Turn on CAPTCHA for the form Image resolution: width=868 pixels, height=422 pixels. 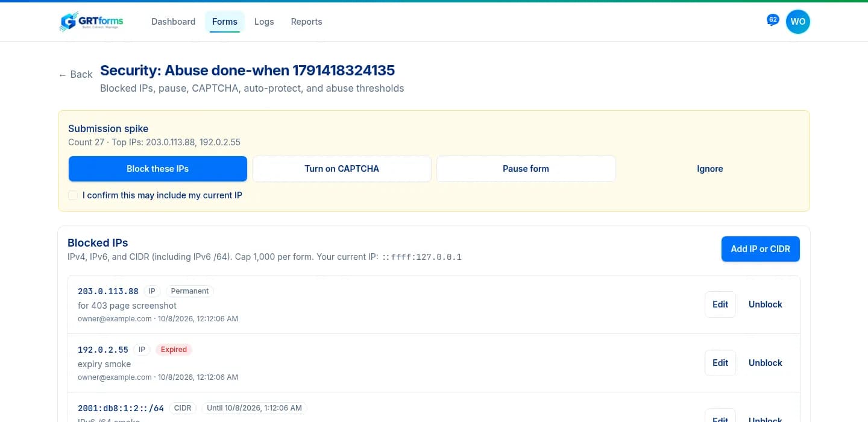(342, 169)
